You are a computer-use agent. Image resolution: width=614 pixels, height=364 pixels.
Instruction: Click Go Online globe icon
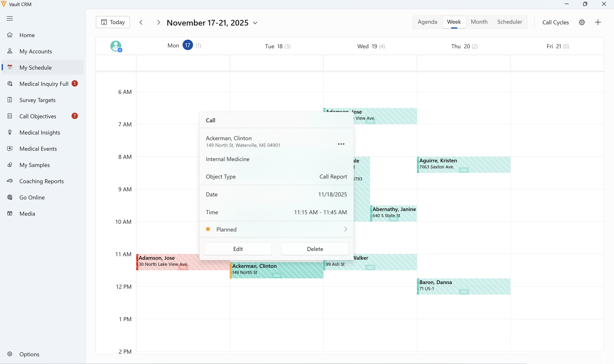pos(10,197)
